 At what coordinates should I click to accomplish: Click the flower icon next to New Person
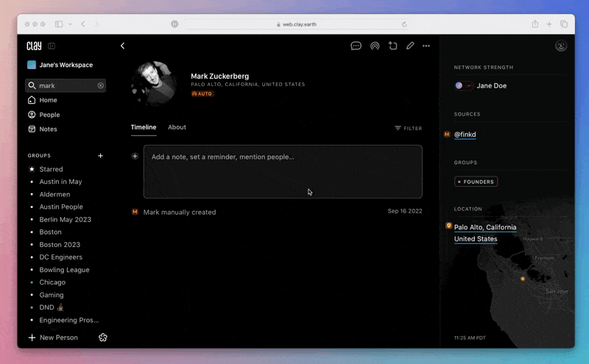click(x=103, y=338)
